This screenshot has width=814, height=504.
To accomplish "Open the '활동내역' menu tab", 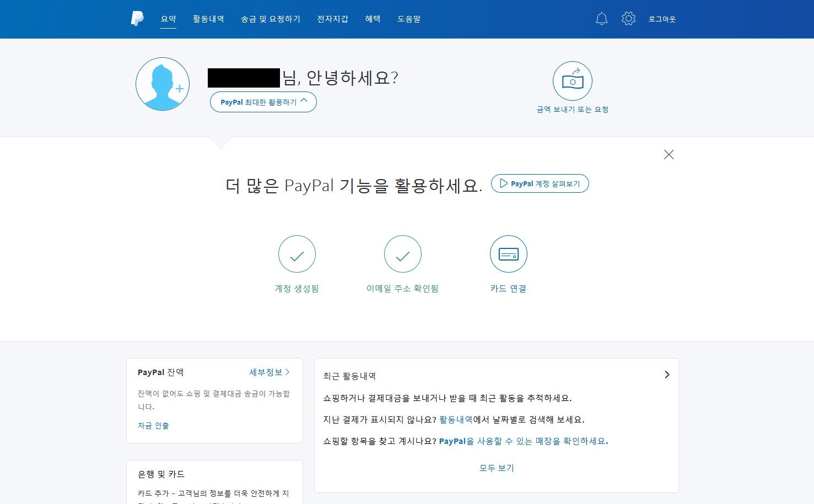I will click(x=208, y=19).
